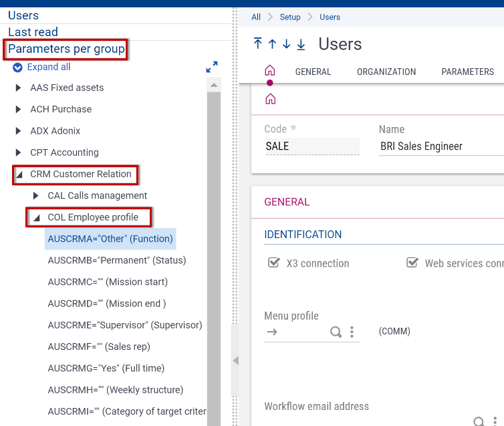The image size is (504, 426).
Task: Click the Expand all link
Action: [x=48, y=67]
